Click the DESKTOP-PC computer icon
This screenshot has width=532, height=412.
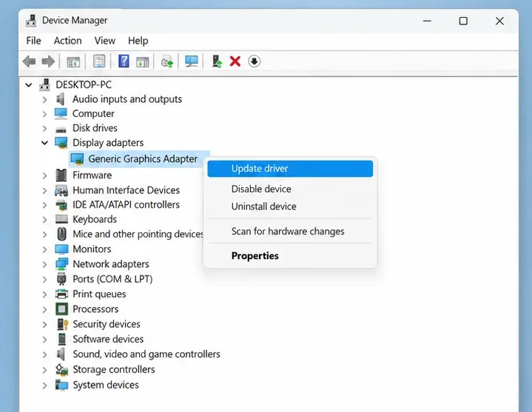click(x=44, y=84)
